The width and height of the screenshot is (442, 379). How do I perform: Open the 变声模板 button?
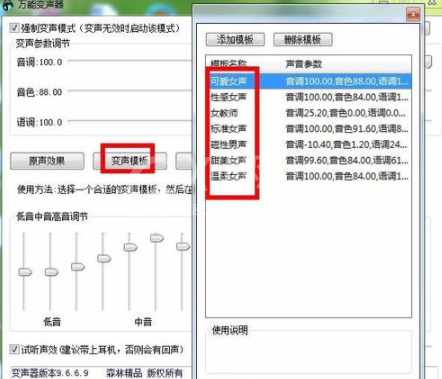[x=130, y=161]
